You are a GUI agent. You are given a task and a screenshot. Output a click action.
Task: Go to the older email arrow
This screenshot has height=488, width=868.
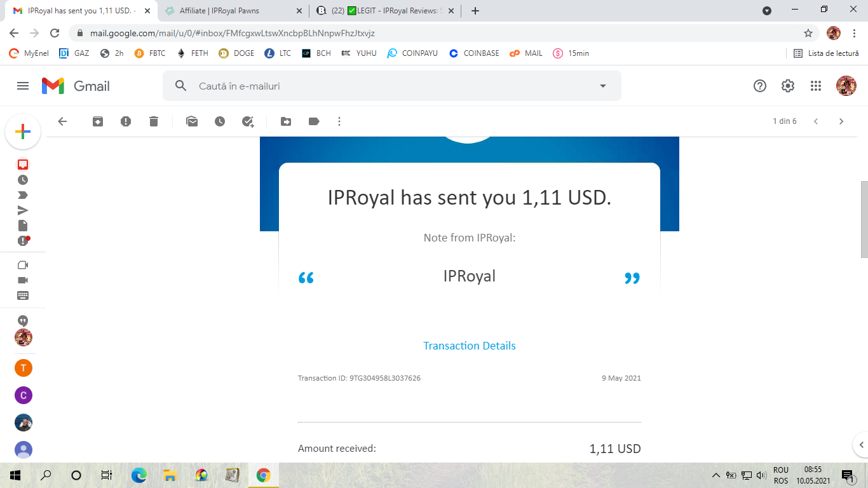coord(841,121)
